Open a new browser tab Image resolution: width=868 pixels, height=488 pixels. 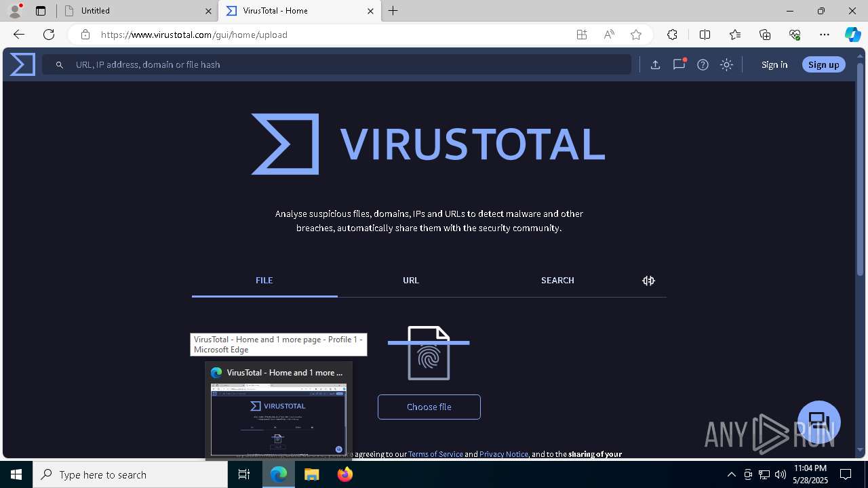393,11
